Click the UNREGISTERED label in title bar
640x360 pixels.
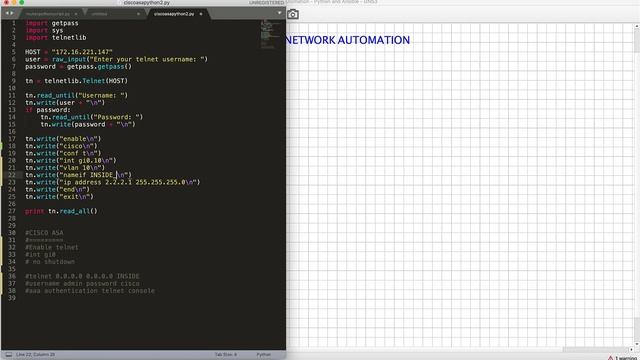click(x=267, y=2)
